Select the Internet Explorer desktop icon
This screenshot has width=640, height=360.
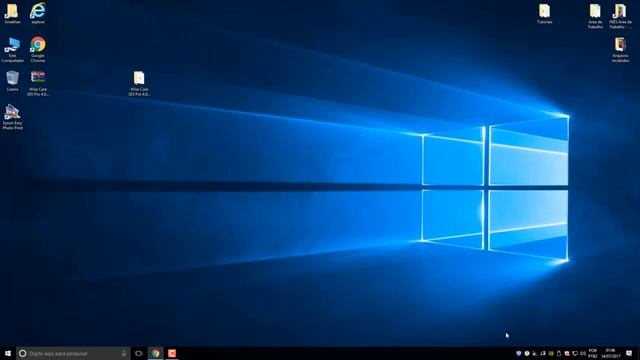[38, 13]
